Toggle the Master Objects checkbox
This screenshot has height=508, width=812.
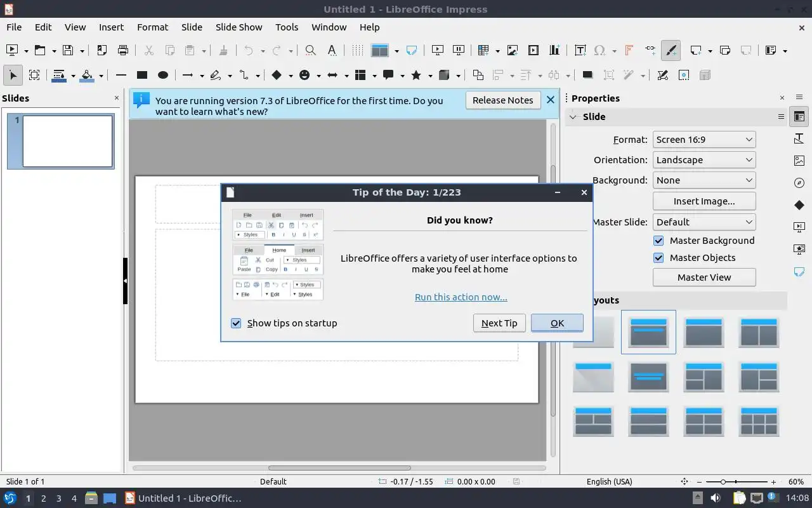tap(658, 258)
